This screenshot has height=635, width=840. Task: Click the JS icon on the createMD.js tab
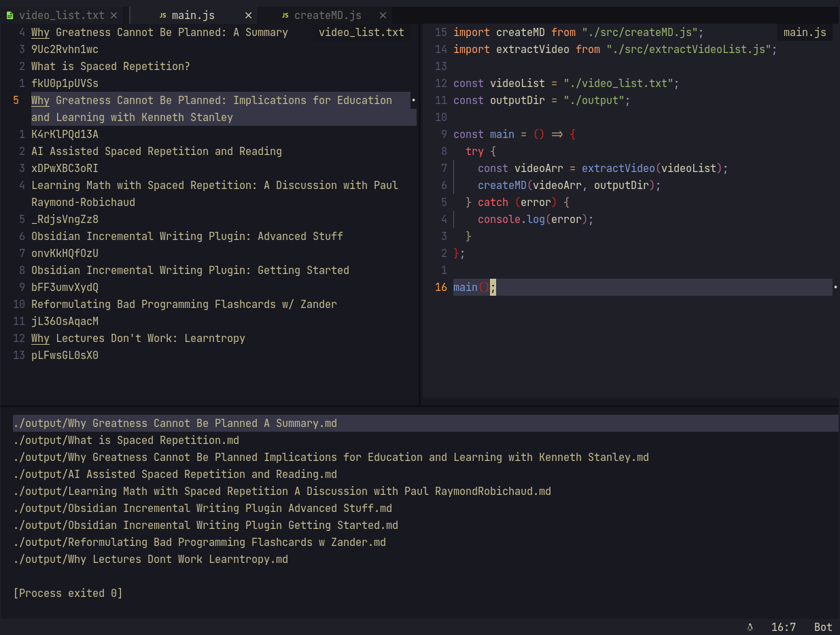click(285, 15)
